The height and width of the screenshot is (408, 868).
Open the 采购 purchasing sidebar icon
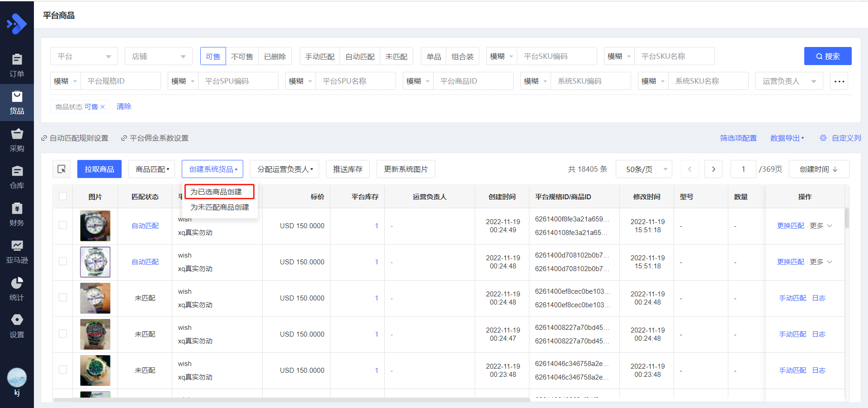(x=17, y=140)
